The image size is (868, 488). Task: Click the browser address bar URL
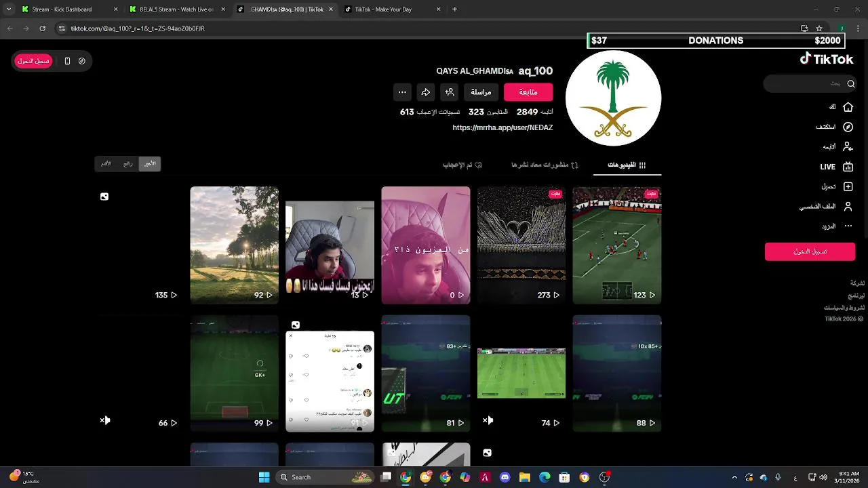138,28
